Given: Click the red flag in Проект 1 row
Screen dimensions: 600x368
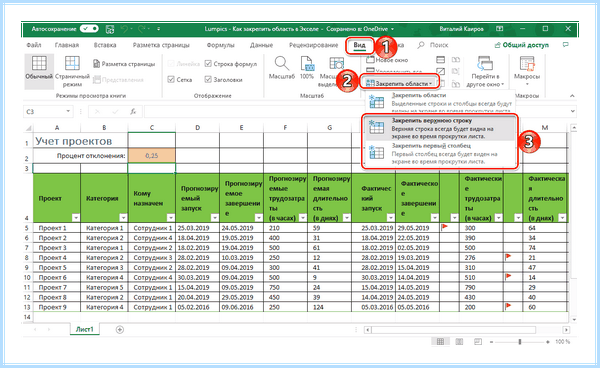Looking at the screenshot, I should (444, 227).
